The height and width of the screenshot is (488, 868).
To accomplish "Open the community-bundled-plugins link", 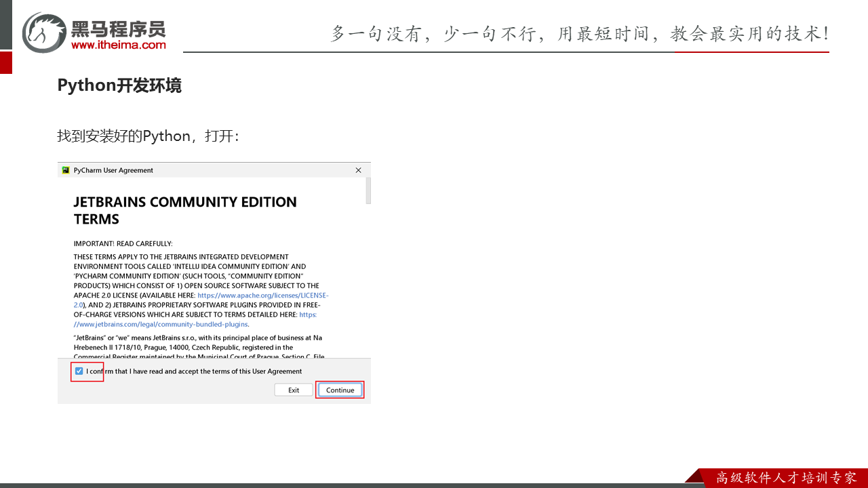I will coord(161,324).
